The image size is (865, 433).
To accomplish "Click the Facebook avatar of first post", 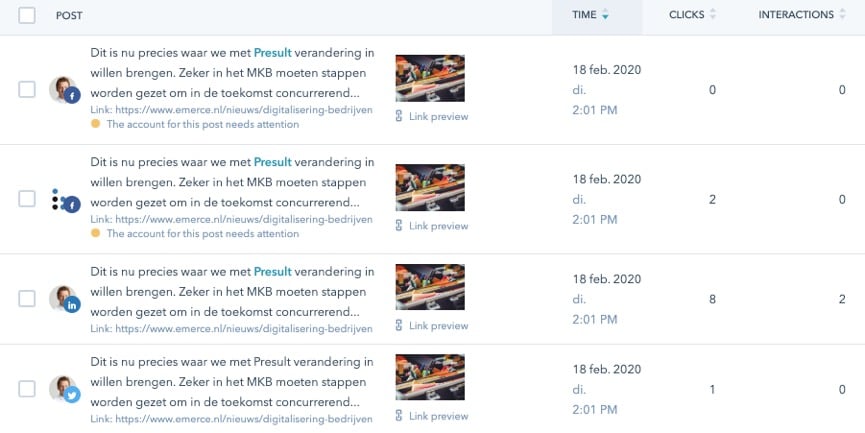I will [x=65, y=90].
